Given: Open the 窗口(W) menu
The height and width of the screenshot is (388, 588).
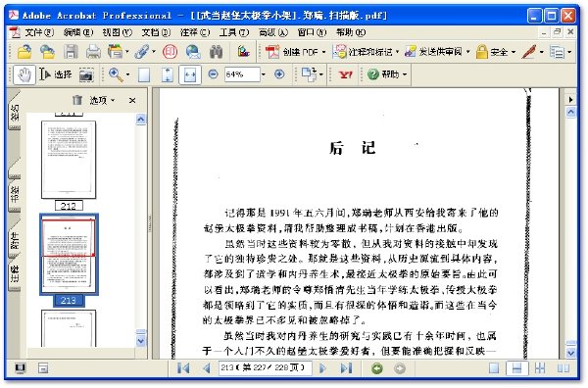Looking at the screenshot, I should pos(312,32).
